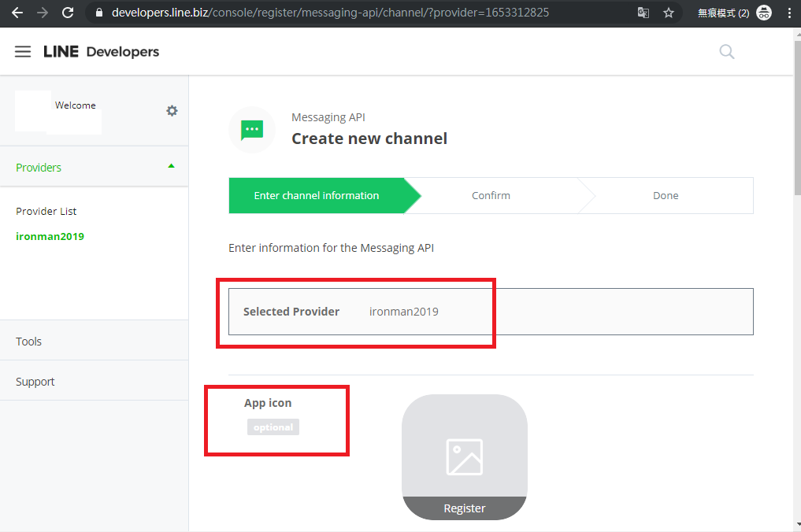The image size is (801, 532).
Task: Open Chrome's three-dot menu
Action: click(x=789, y=13)
